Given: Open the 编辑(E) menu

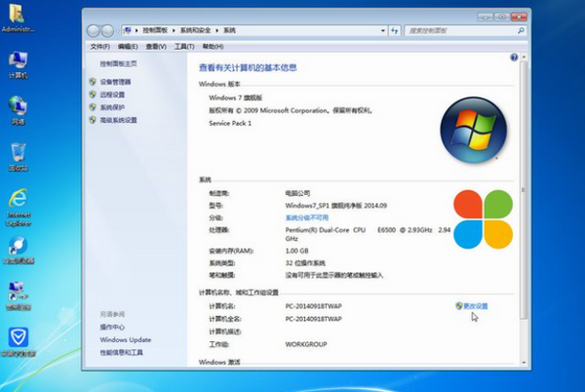Looking at the screenshot, I should (x=128, y=47).
